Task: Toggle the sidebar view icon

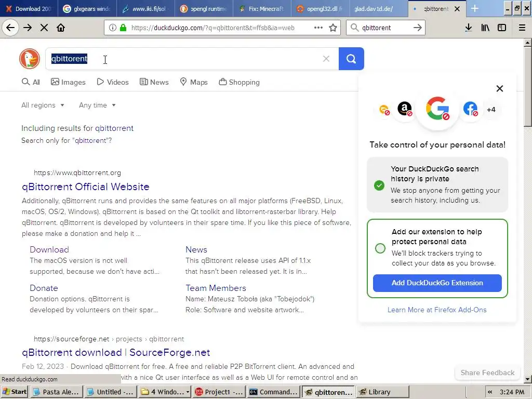Action: pyautogui.click(x=502, y=28)
